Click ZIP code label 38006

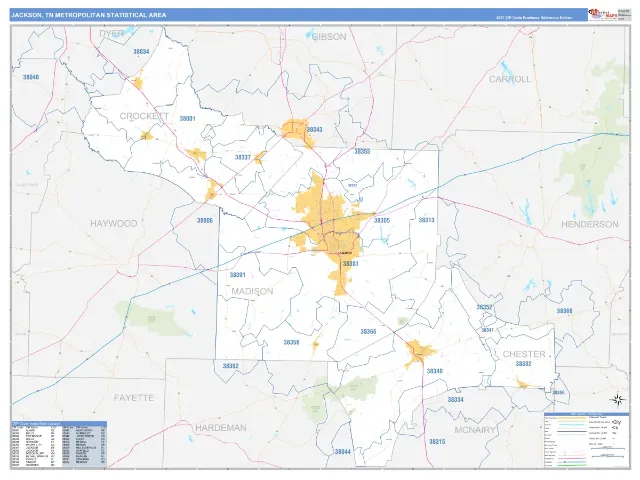[x=205, y=220]
